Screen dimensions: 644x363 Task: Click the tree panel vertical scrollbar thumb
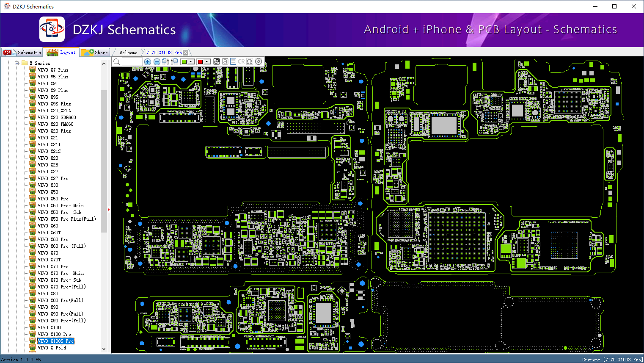click(104, 161)
